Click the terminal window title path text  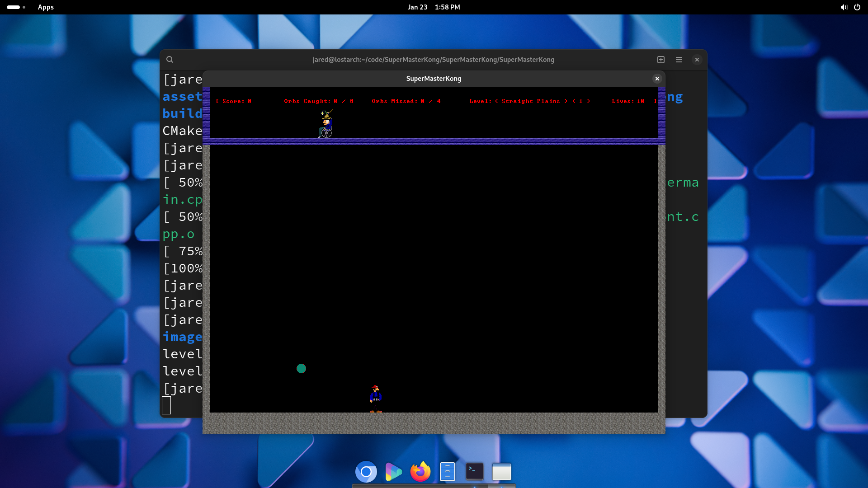pos(434,60)
